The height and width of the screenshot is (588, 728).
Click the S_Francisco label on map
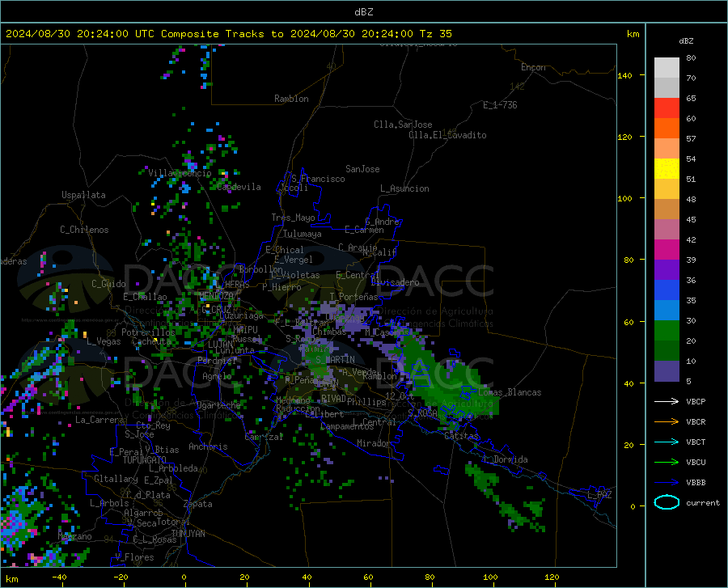pos(318,179)
